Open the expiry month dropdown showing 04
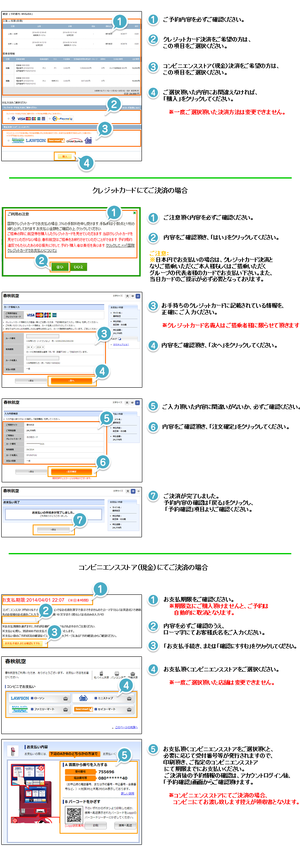Screen dimensions: 300x868 pos(30,347)
